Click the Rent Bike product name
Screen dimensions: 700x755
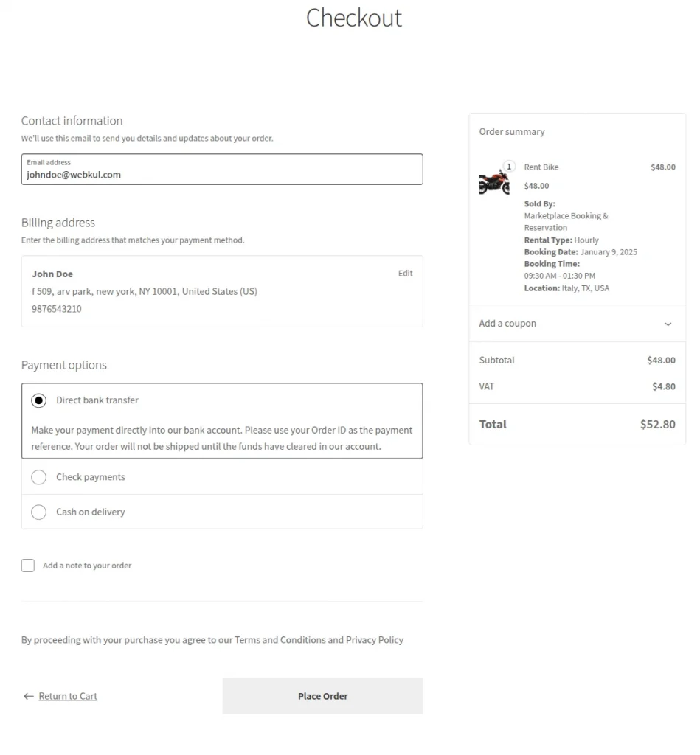541,167
